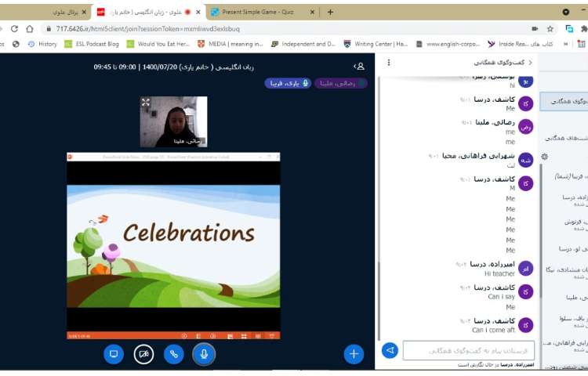The image size is (588, 376).
Task: Click the avatar beside 'Can i say'
Action: click(x=526, y=291)
